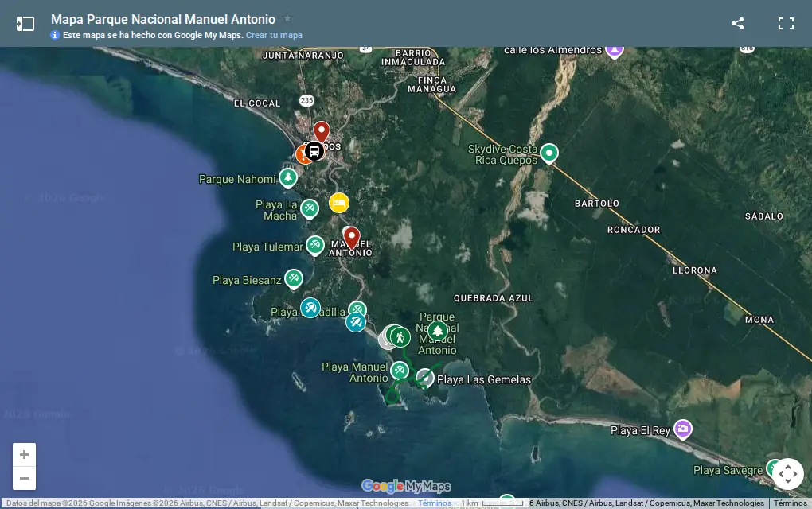Screen dimensions: 812x509
Task: Click the SÁBALO place label
Action: coord(764,216)
